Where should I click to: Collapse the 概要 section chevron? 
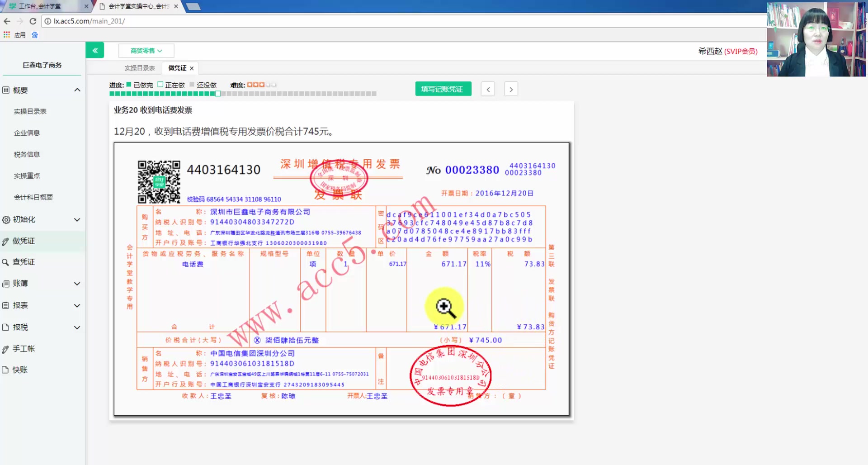coord(77,90)
